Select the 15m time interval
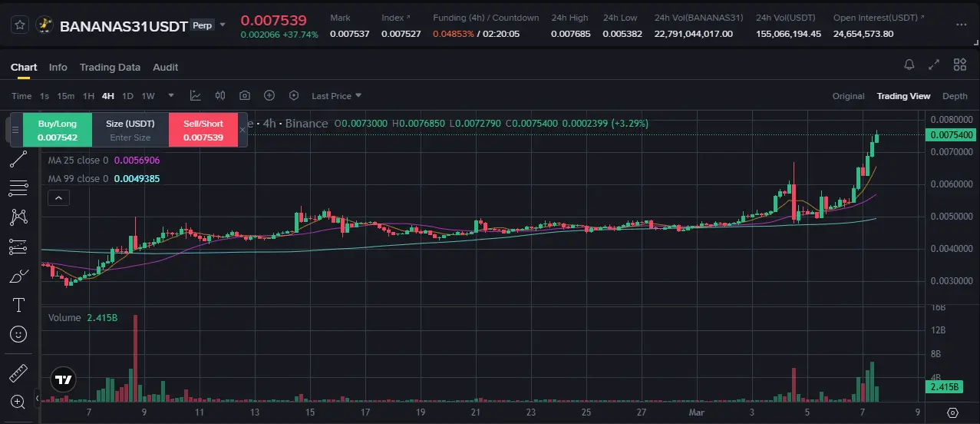 point(66,96)
